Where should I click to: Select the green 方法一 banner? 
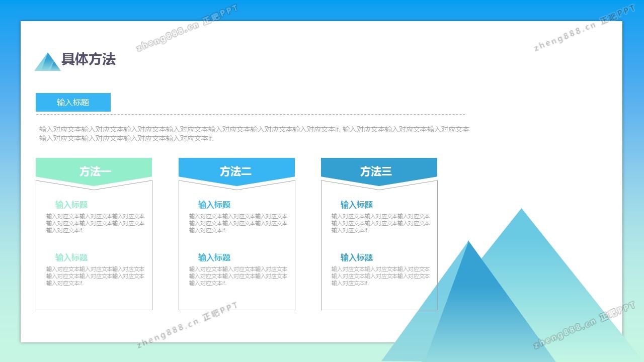[x=94, y=171]
